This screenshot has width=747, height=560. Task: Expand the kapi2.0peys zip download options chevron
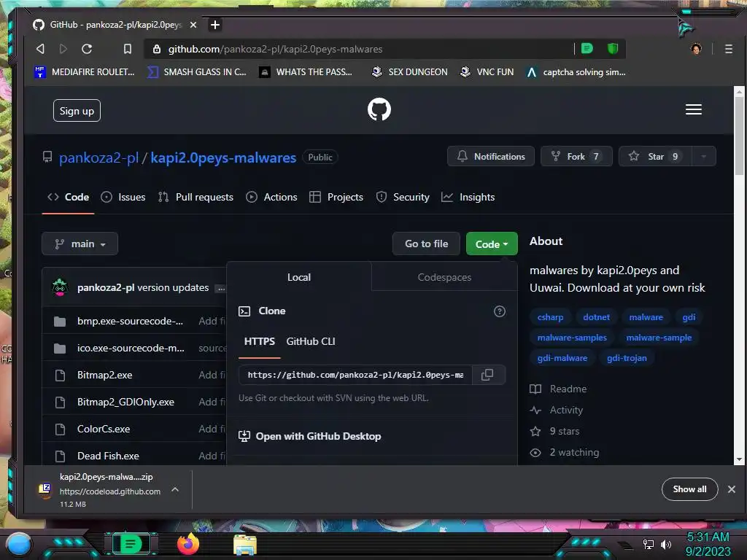tap(175, 489)
